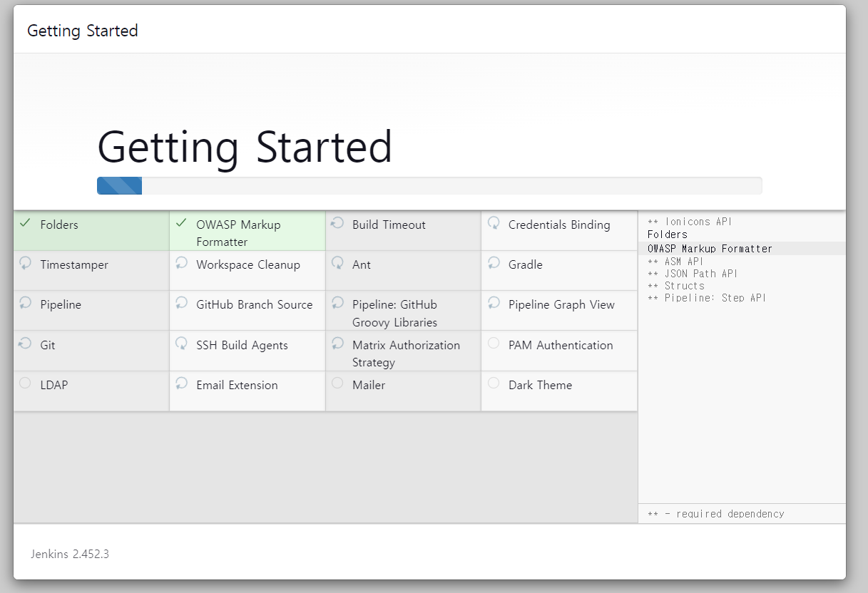This screenshot has width=868, height=593.
Task: Click the spinner icon for Matrix Authorization Strategy
Action: coord(337,344)
